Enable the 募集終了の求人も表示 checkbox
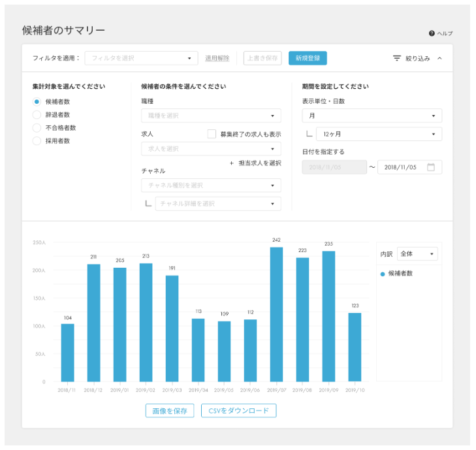This screenshot has height=450, width=476. pos(212,134)
